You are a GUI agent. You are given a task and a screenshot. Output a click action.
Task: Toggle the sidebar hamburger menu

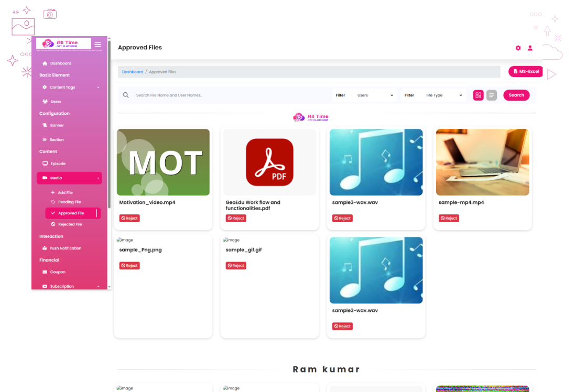98,45
